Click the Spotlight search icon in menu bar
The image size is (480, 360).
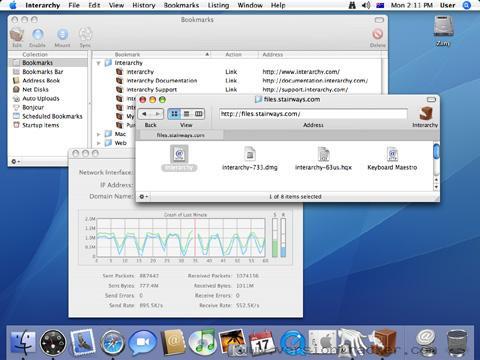click(467, 5)
